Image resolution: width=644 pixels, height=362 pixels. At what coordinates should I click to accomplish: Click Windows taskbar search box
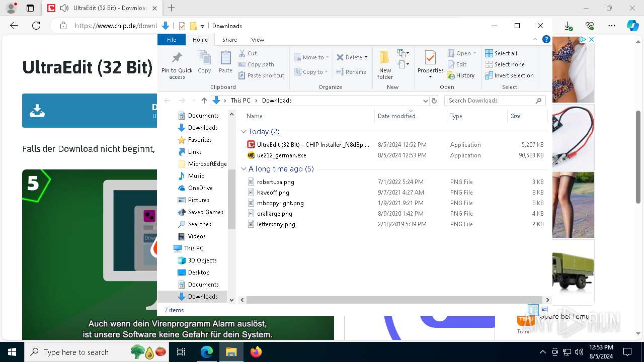pyautogui.click(x=97, y=352)
